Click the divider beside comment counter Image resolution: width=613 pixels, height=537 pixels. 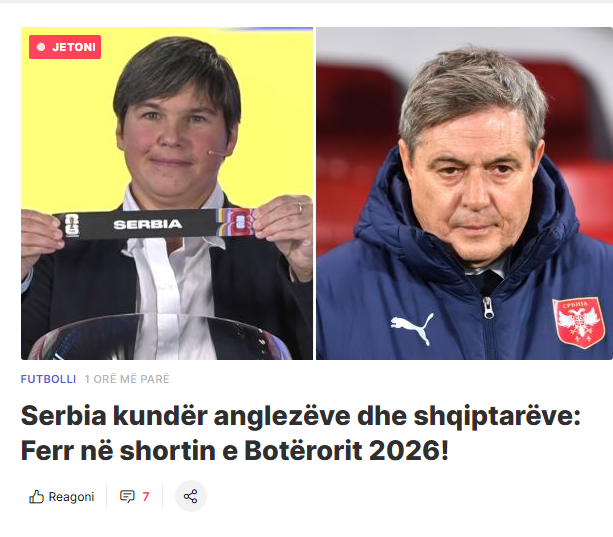162,496
